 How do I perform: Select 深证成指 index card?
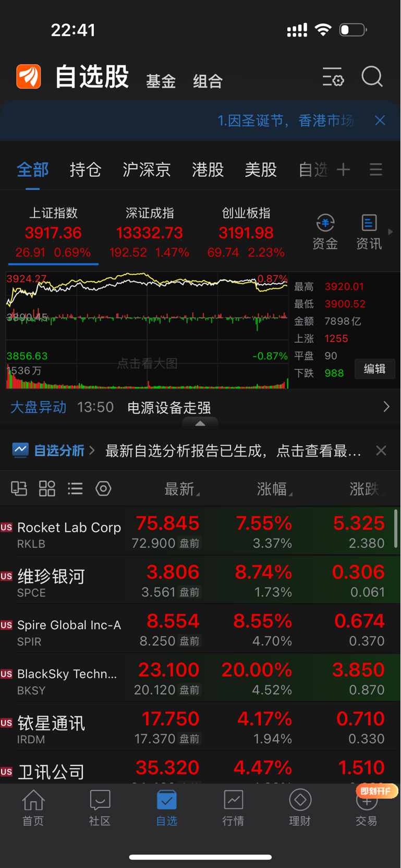[150, 233]
